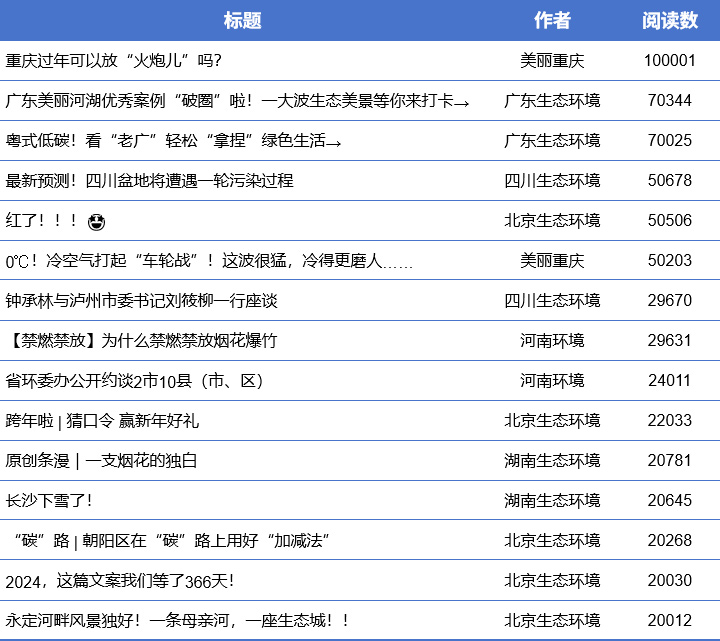Select title 省环委办公开约谈2市10县(市、区)
This screenshot has width=720, height=641.
point(135,381)
